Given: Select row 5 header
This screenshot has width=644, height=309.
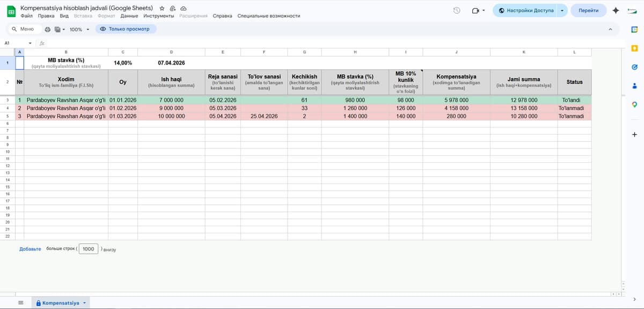Looking at the screenshot, I should [x=8, y=116].
